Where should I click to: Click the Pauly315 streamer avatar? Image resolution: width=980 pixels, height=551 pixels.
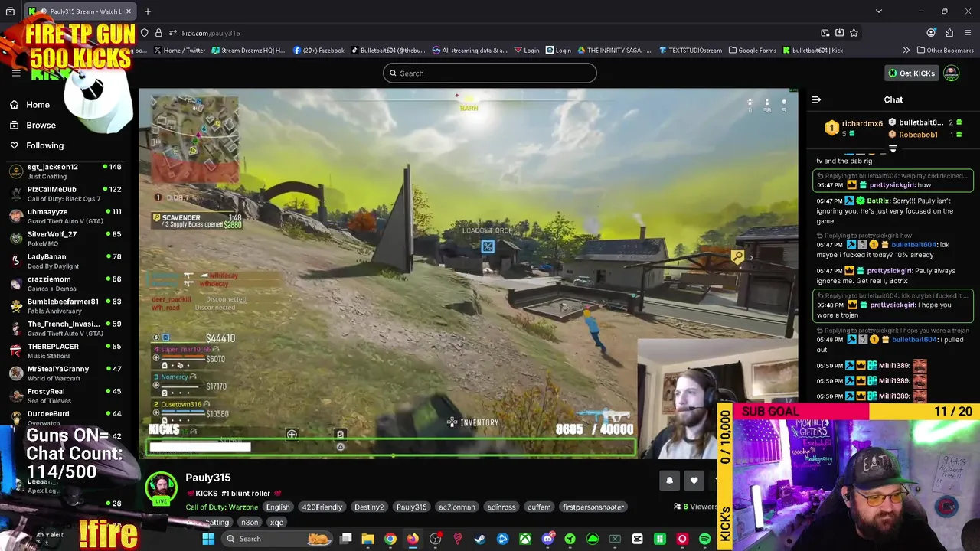pyautogui.click(x=162, y=489)
